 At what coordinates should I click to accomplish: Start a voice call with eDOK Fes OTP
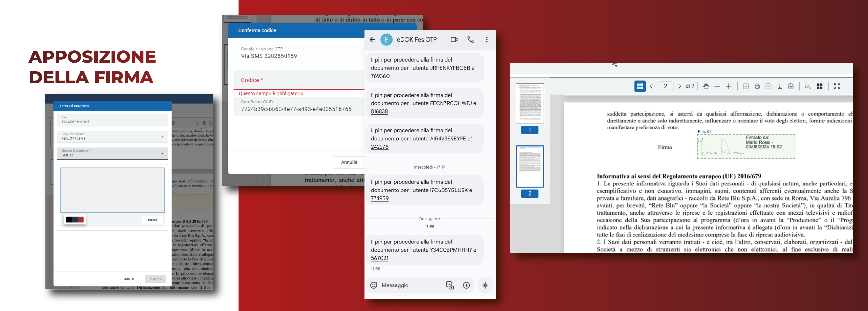(x=470, y=40)
